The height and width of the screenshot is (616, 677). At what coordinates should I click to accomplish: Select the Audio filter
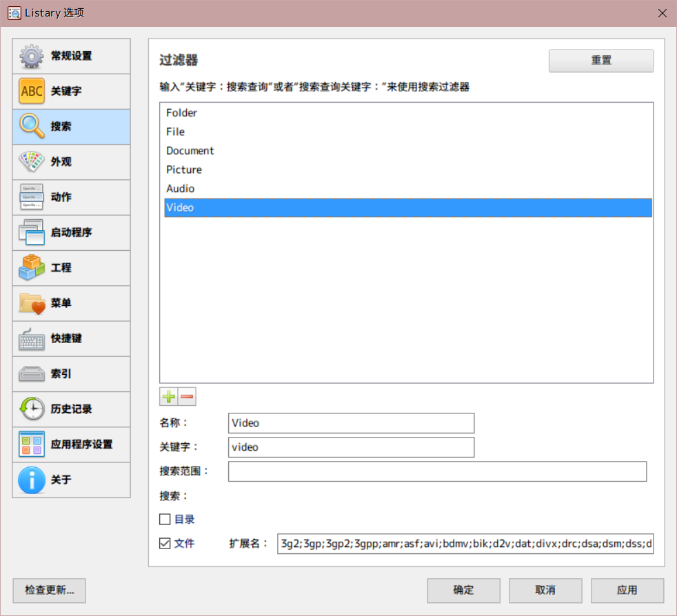[408, 189]
